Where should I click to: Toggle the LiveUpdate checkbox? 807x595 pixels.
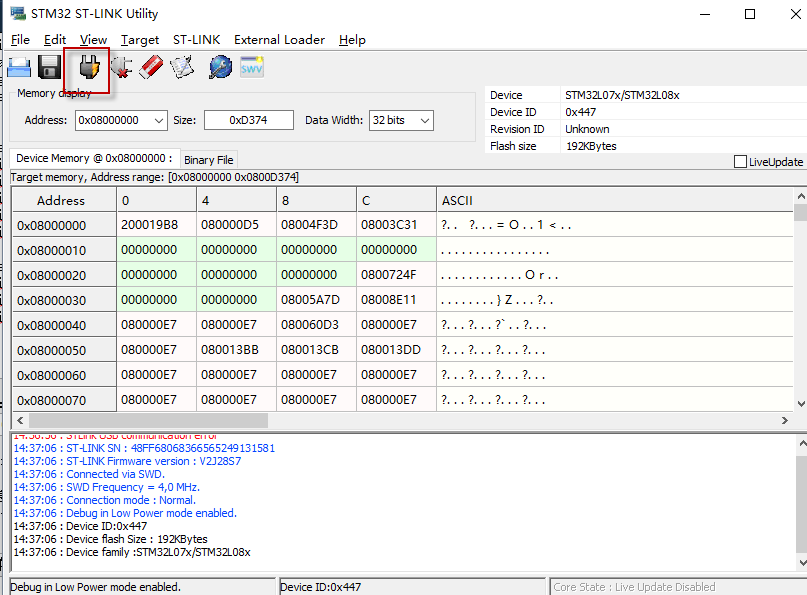740,162
